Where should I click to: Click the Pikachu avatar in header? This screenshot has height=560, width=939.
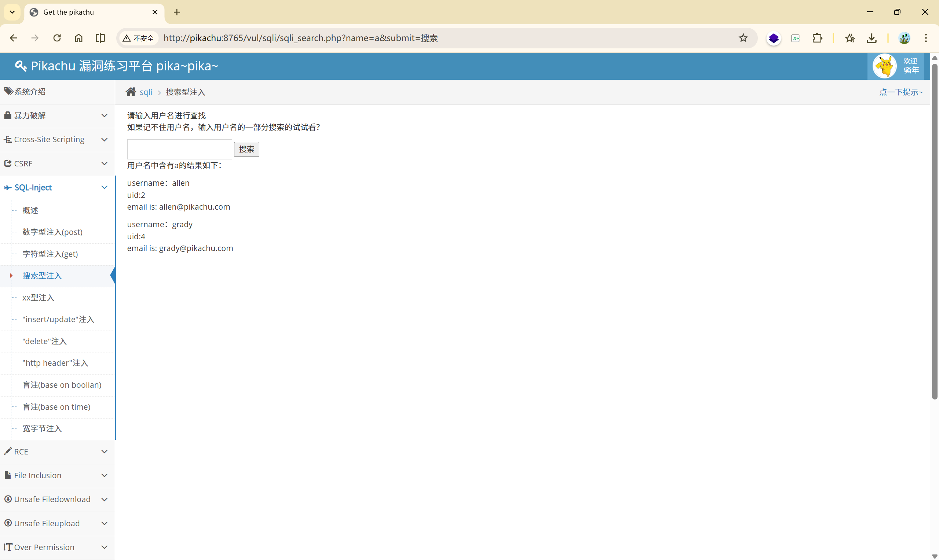click(884, 66)
